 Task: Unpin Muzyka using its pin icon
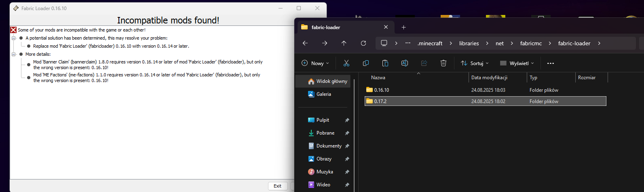point(347,172)
